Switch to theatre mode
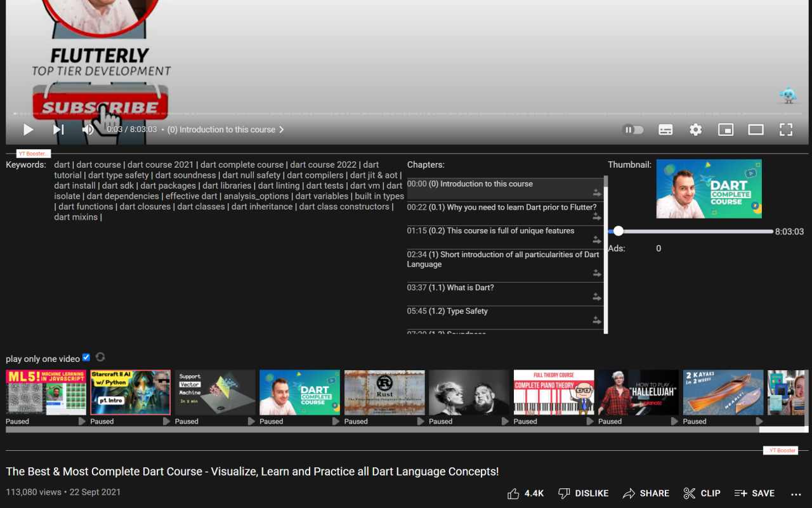The width and height of the screenshot is (812, 508). pos(755,130)
